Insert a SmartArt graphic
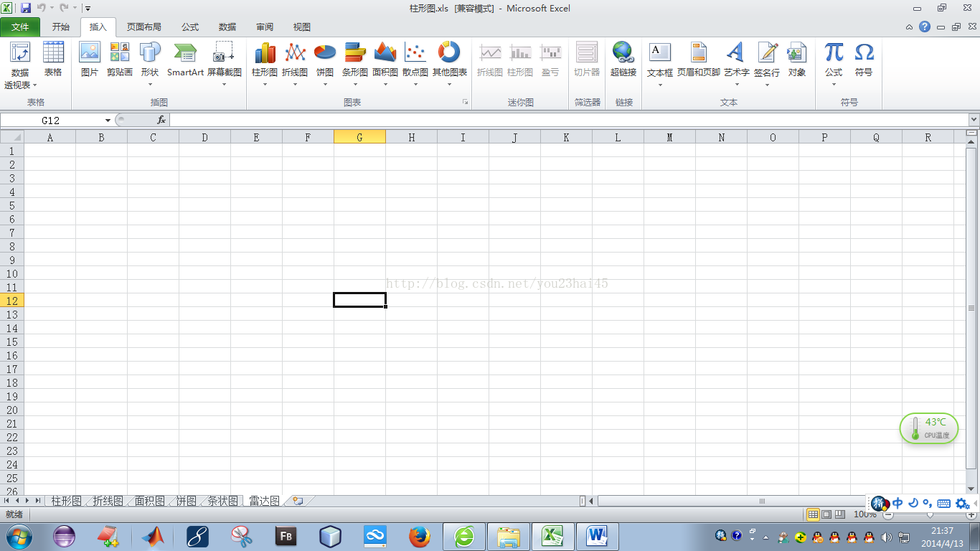The width and height of the screenshot is (980, 551). [185, 60]
